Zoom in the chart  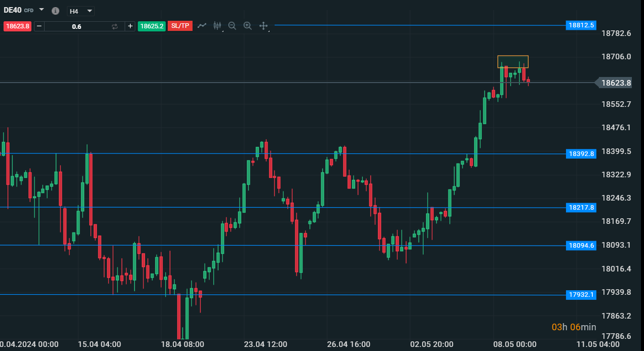(248, 26)
